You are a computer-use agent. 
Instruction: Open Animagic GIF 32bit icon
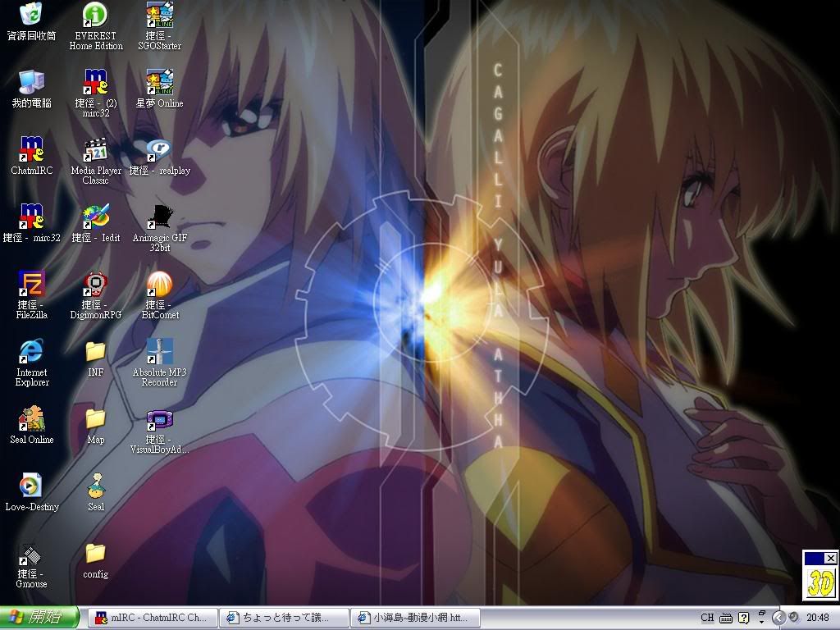click(159, 217)
